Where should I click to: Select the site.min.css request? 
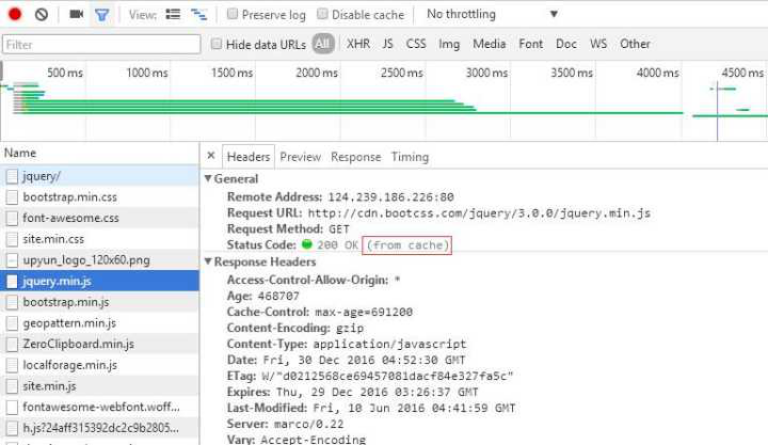(99, 239)
